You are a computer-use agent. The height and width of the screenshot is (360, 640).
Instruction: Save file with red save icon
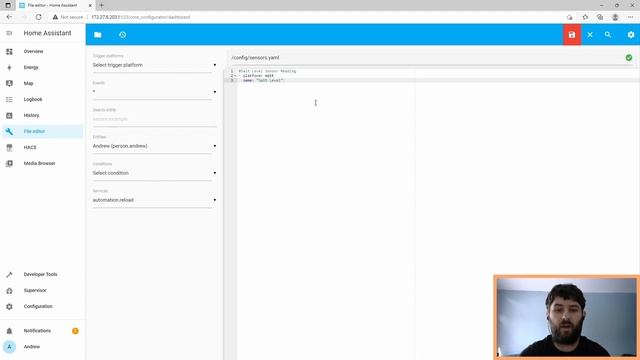point(572,35)
